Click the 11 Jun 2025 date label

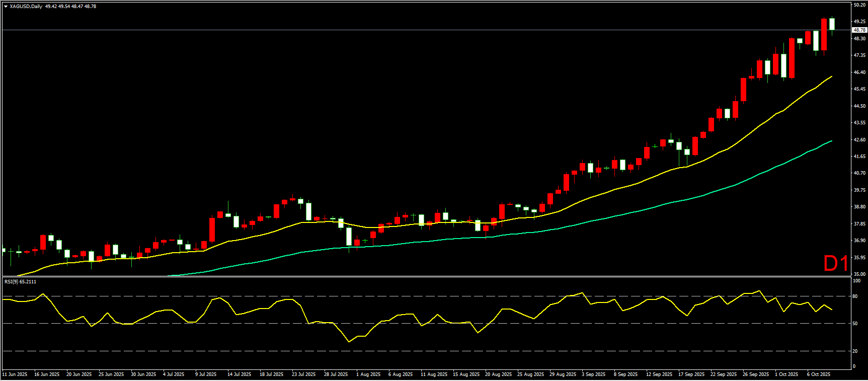(15, 374)
